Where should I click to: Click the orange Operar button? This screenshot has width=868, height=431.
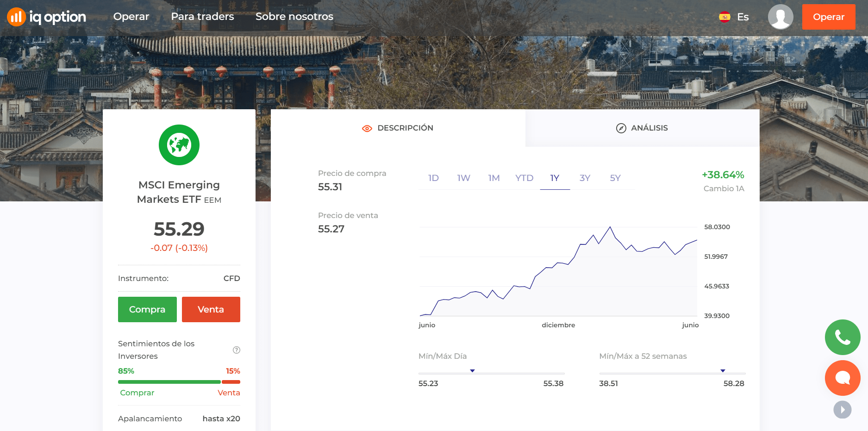pos(829,17)
